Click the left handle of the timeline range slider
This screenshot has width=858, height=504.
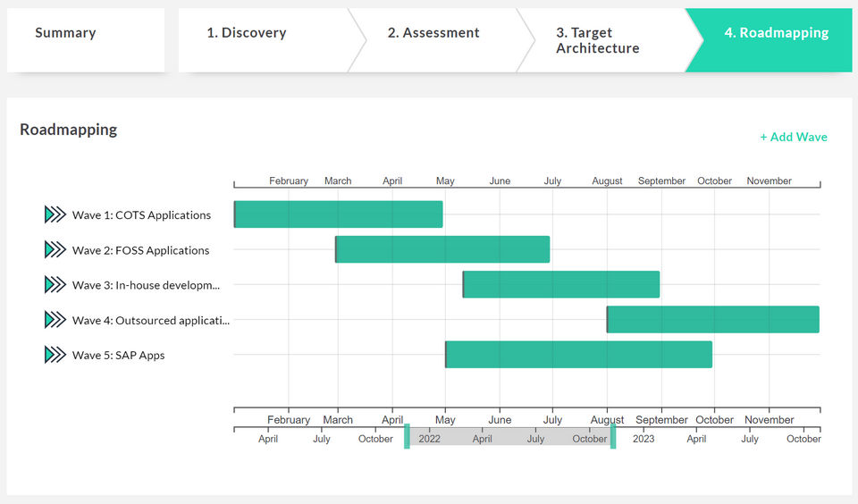click(x=407, y=436)
